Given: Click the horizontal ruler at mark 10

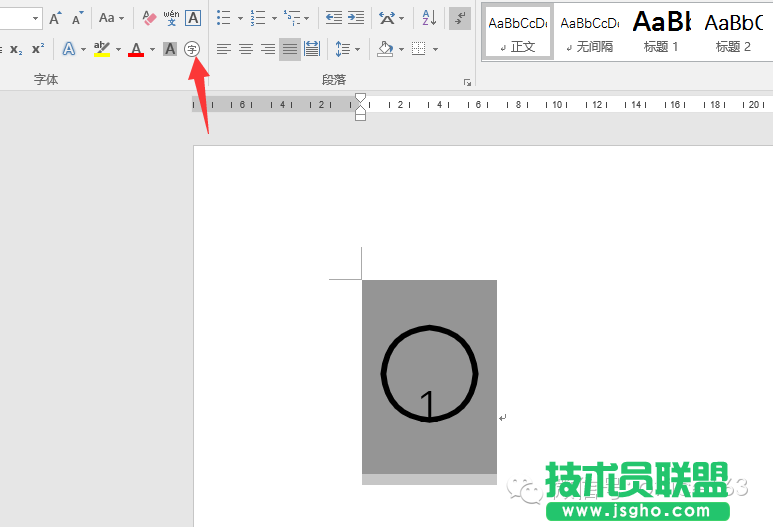Looking at the screenshot, I should coord(557,105).
